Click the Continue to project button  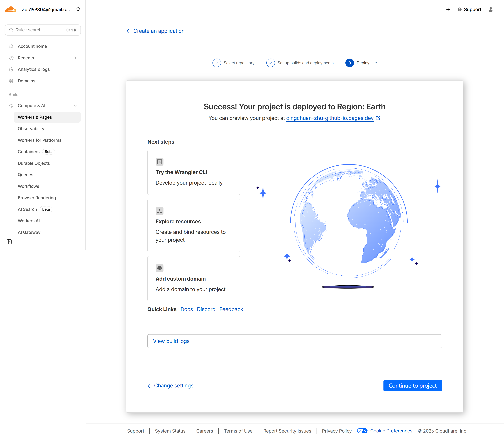[412, 385]
